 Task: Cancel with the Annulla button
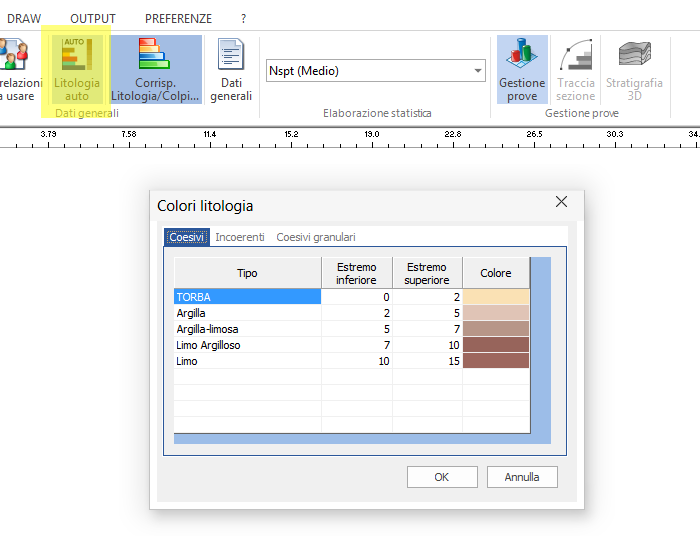tap(522, 477)
